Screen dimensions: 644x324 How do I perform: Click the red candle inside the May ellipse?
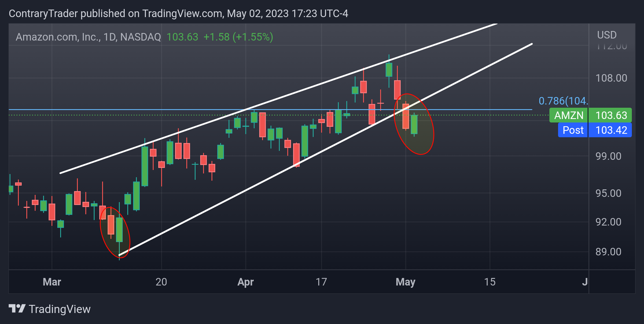[406, 116]
